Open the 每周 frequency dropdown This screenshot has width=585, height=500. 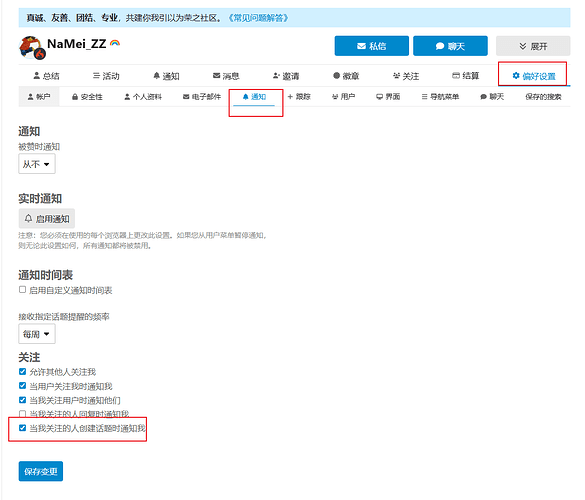coord(37,334)
